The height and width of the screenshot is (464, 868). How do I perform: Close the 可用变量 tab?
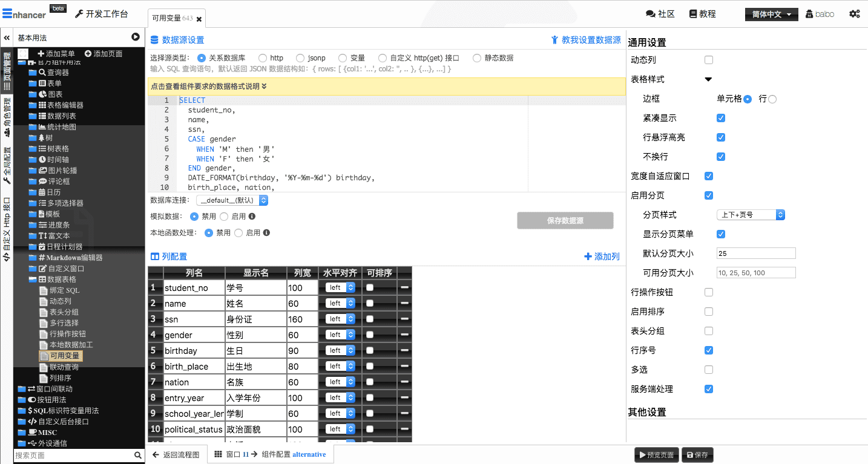click(199, 19)
